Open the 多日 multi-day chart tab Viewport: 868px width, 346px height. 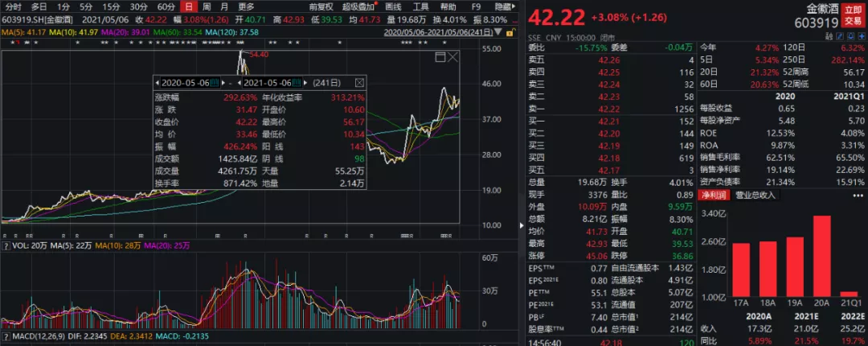(x=39, y=7)
